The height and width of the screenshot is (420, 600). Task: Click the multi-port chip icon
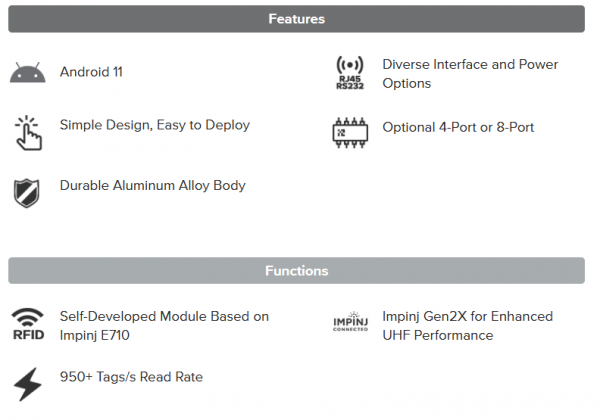coord(349,132)
